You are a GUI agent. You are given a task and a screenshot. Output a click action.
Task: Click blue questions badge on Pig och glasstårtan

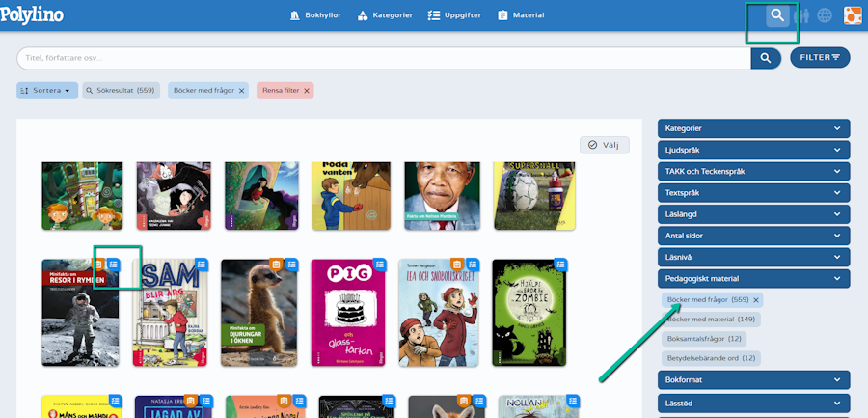coord(380,265)
